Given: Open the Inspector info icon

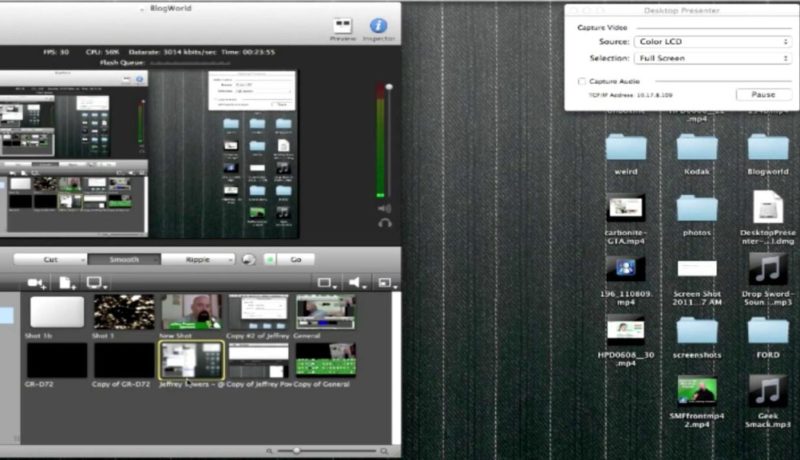Looking at the screenshot, I should coord(378,25).
